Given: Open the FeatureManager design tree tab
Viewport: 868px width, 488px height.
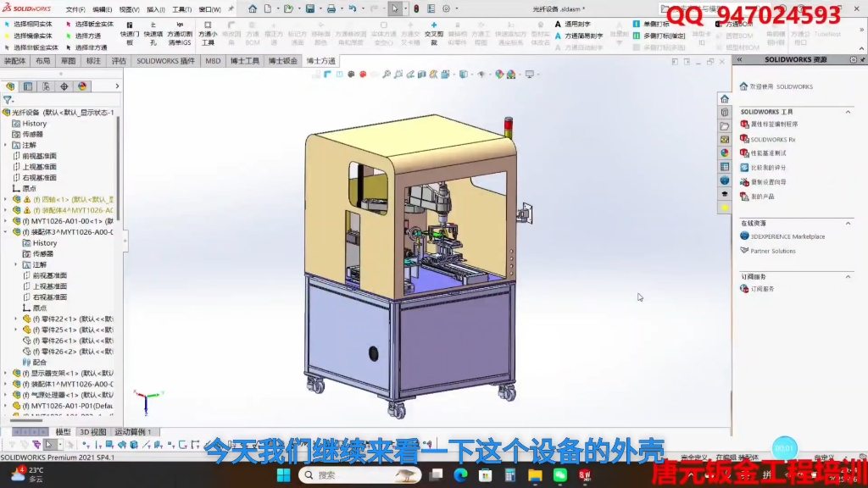Looking at the screenshot, I should [10, 86].
